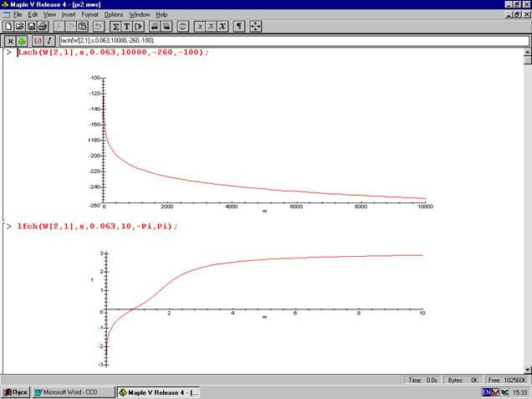532x399 pixels.
Task: Click the show nonprinting characters ¶ icon
Action: coord(240,27)
